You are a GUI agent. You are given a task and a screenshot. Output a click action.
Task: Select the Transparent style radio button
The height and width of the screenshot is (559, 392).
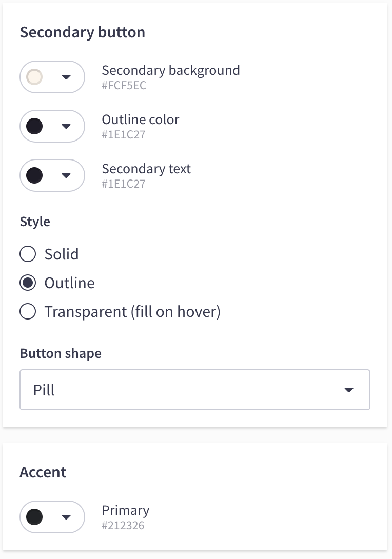click(x=28, y=311)
